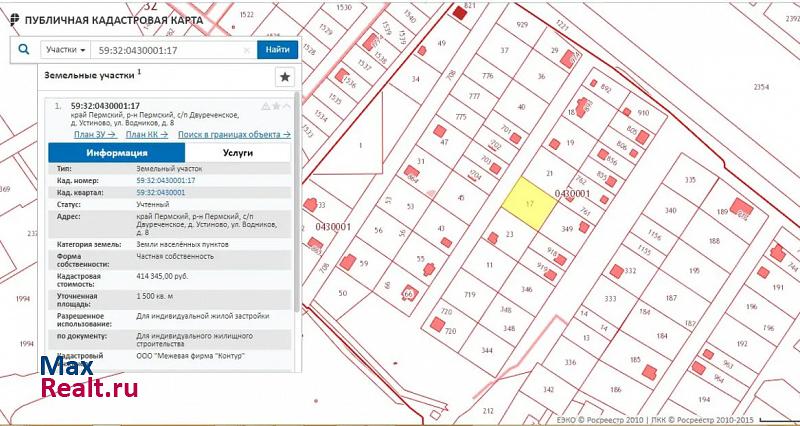Collapse the result card with chevron
This screenshot has height=426, width=800.
click(x=287, y=106)
